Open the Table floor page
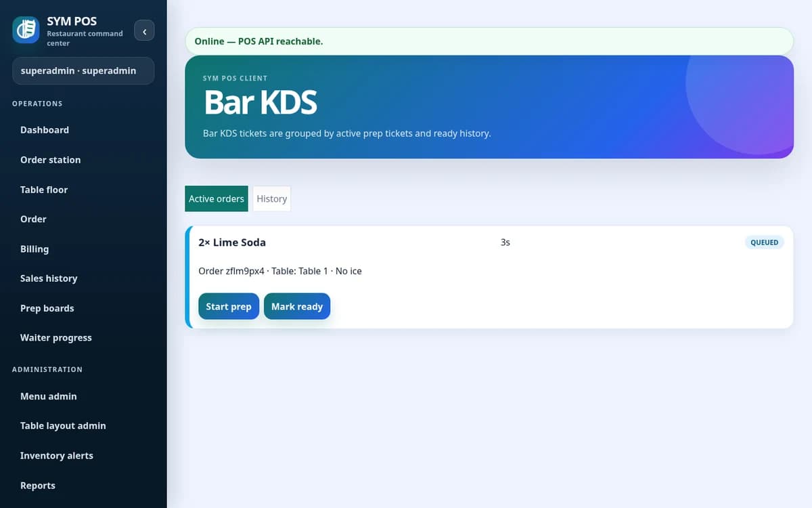 point(83,190)
